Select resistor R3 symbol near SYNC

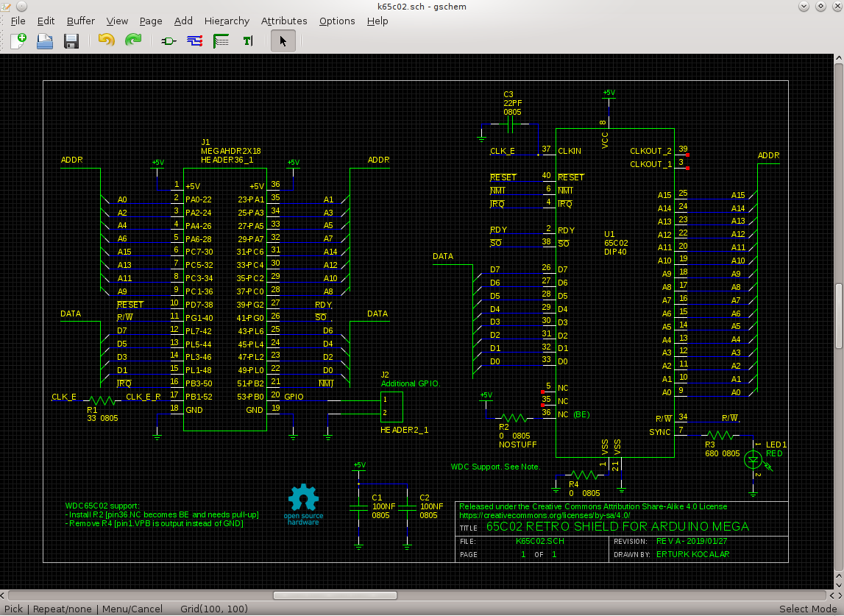(720, 434)
